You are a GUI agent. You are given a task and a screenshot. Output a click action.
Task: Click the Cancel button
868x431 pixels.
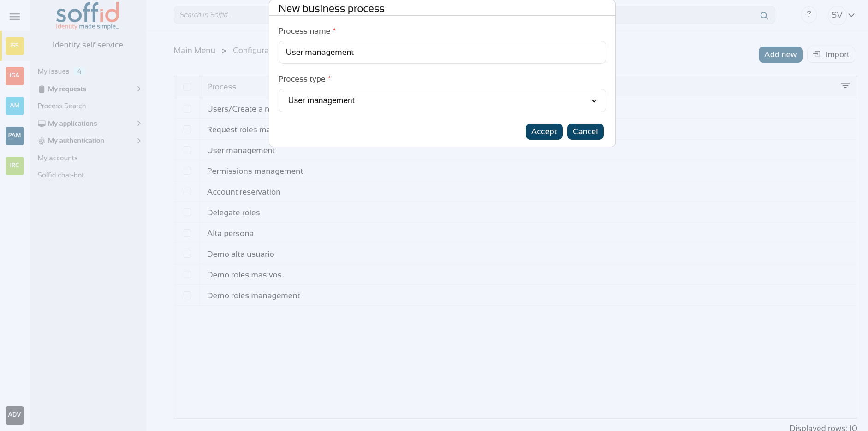(585, 131)
